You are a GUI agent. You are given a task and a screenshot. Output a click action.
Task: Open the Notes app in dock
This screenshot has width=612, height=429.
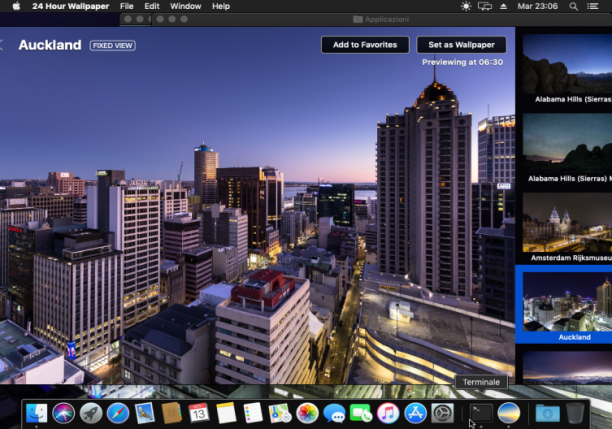[226, 413]
